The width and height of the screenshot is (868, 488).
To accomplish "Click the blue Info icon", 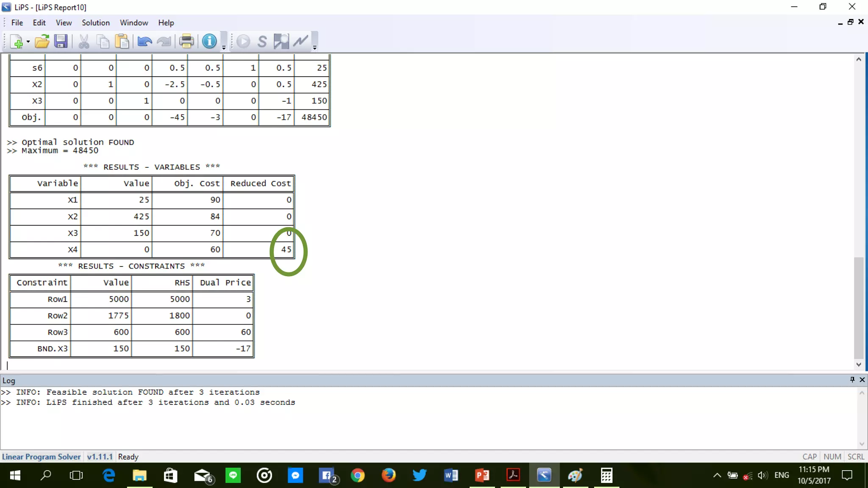I will [x=209, y=42].
